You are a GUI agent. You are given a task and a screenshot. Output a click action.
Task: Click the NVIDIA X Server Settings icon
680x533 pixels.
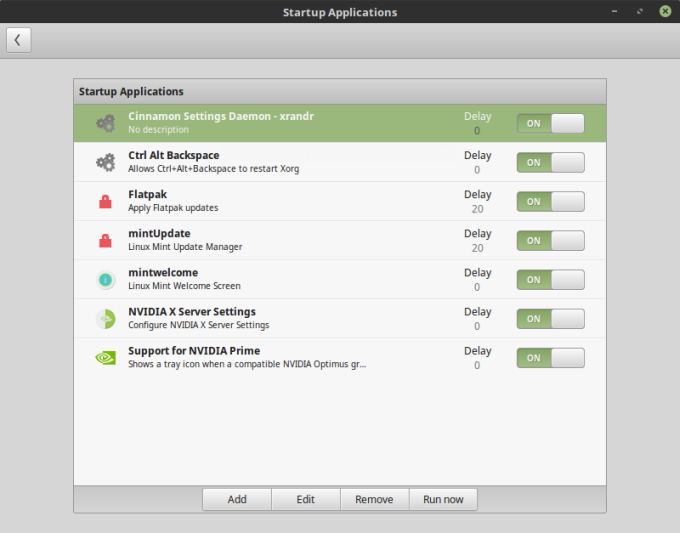[x=106, y=319]
